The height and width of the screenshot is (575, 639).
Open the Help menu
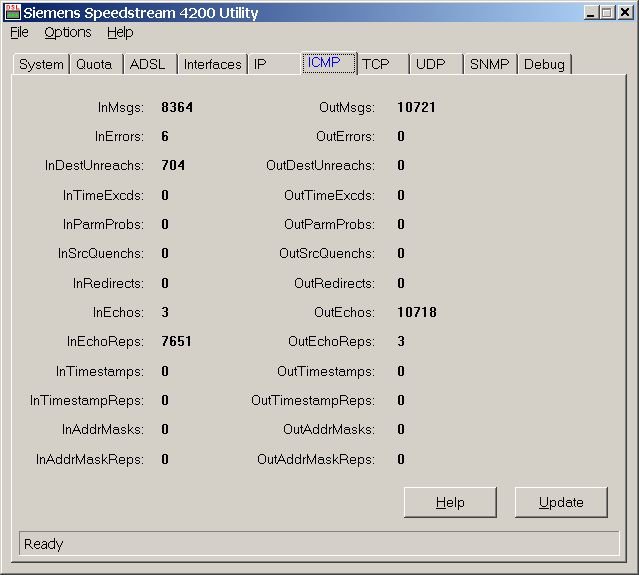tap(120, 33)
